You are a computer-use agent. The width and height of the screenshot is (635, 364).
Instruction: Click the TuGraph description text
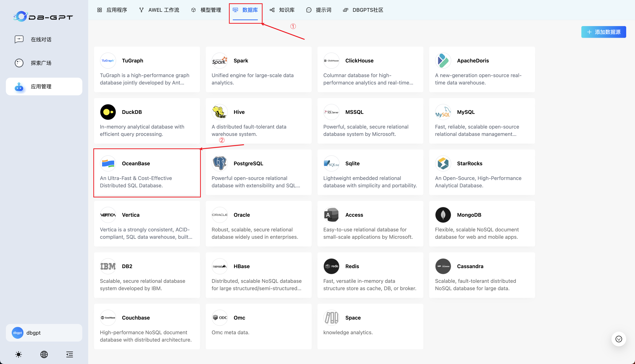[145, 79]
